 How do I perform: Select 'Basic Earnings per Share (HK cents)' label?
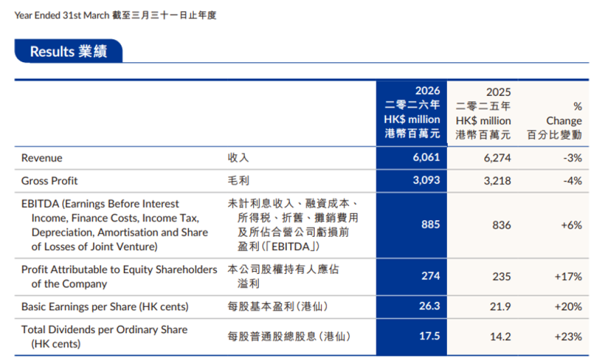(105, 307)
